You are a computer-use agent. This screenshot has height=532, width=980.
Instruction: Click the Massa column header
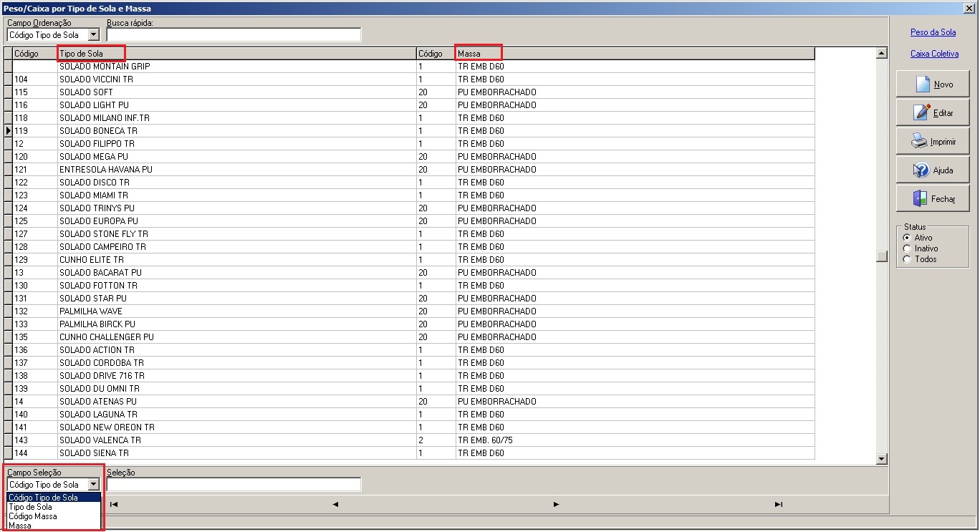tap(635, 54)
